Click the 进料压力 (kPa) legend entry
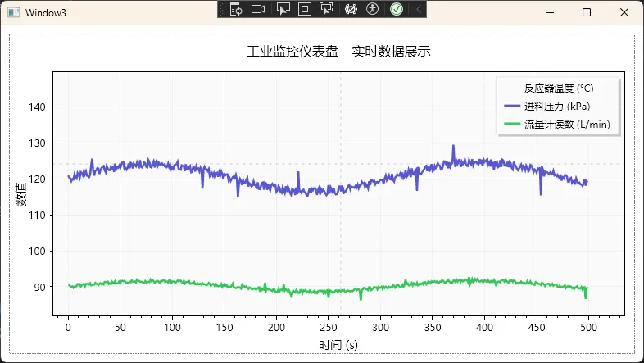The height and width of the screenshot is (363, 644). tap(557, 107)
